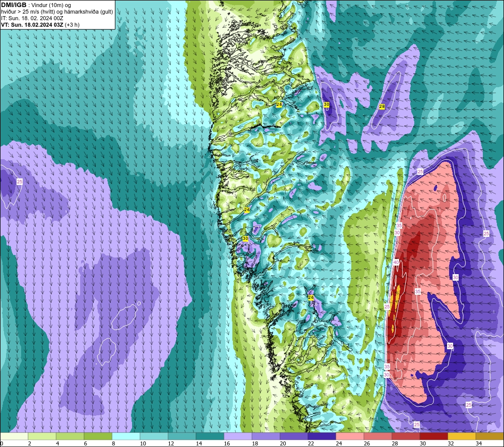The height and width of the screenshot is (447, 504).
Task: Click the white '40' gust contour label
Action: coord(396,262)
